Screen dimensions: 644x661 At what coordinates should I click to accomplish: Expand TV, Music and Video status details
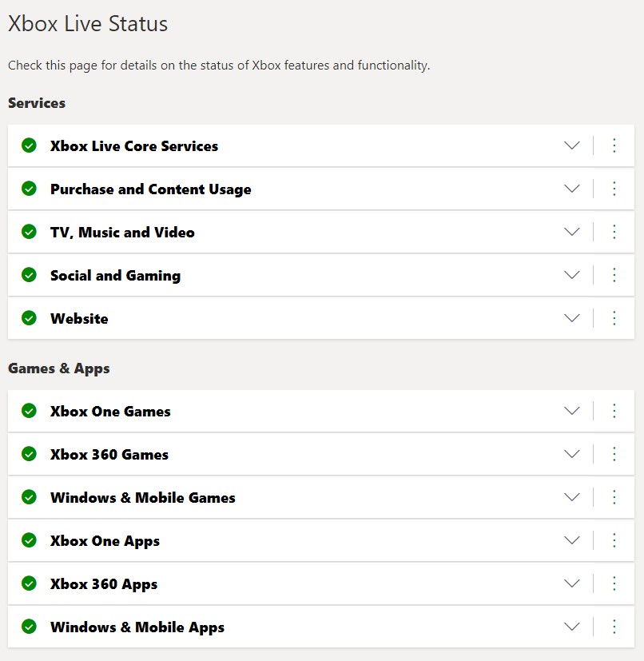pos(571,232)
